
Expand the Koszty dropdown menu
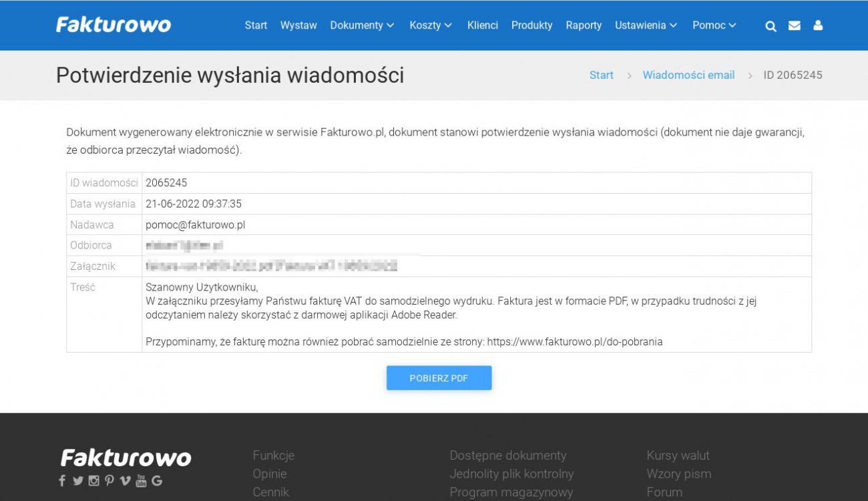(x=431, y=25)
